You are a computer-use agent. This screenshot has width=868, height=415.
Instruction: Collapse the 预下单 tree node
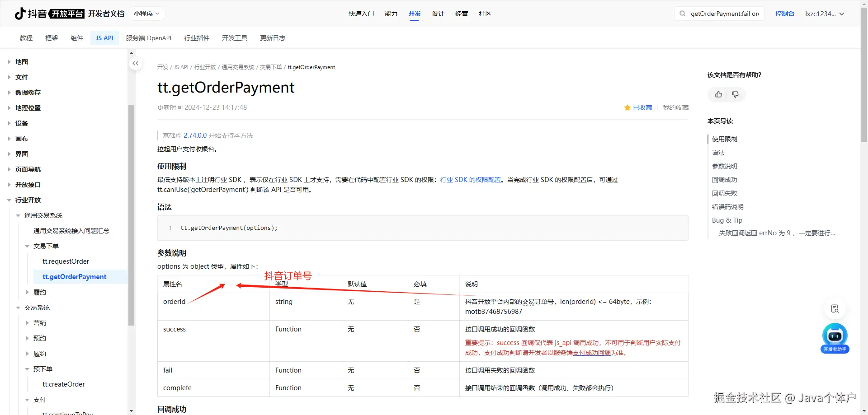click(27, 369)
